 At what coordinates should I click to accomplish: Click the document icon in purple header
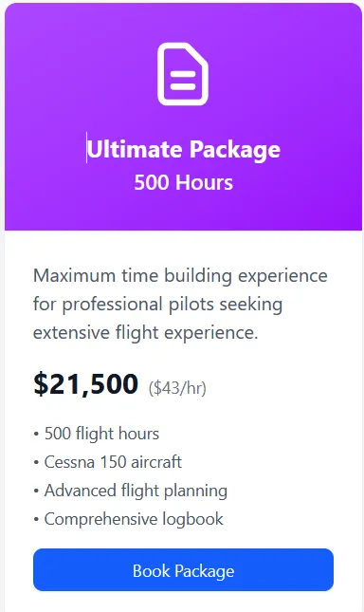[183, 74]
